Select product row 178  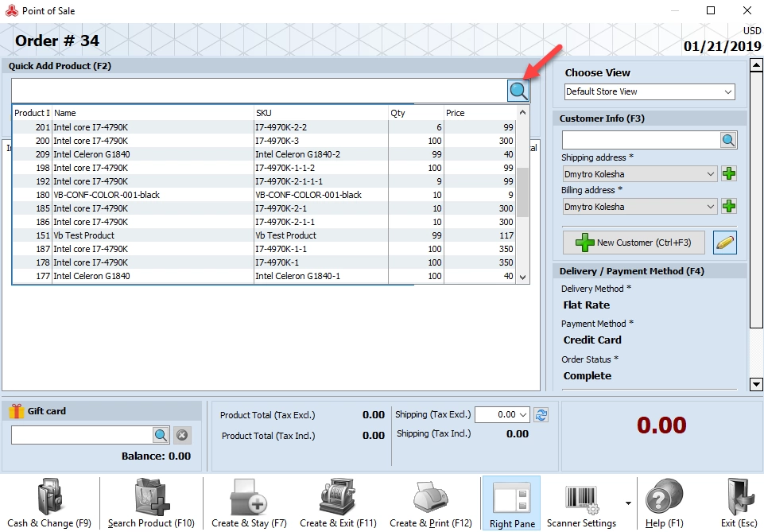[264, 262]
